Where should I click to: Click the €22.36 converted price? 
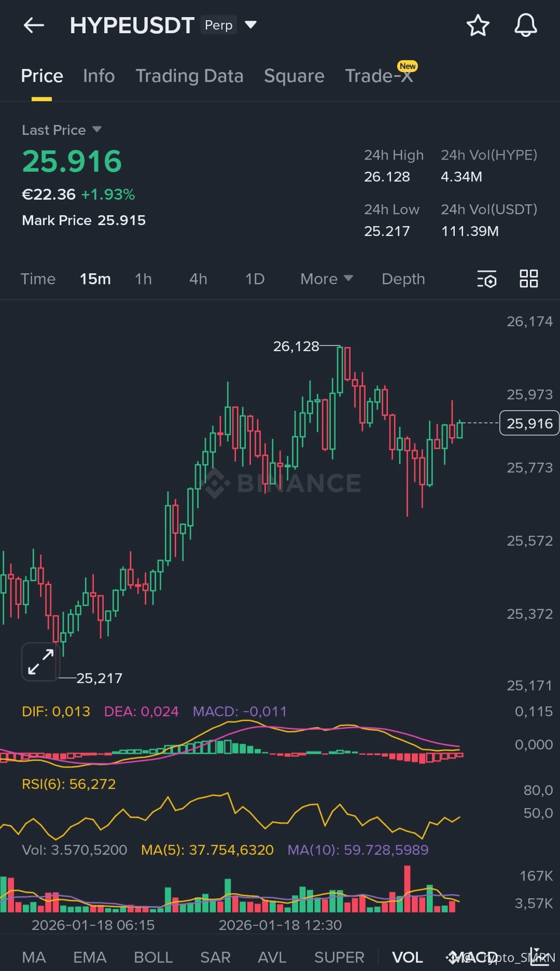49,195
